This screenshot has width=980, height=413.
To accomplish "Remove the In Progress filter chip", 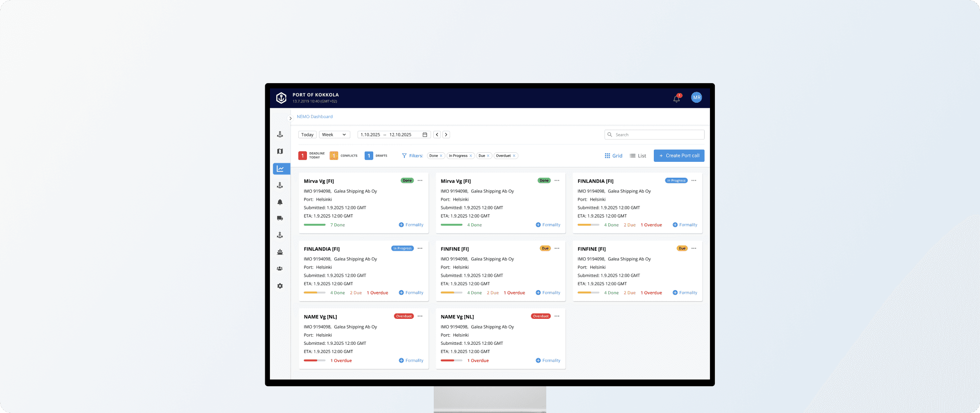I will pyautogui.click(x=470, y=156).
